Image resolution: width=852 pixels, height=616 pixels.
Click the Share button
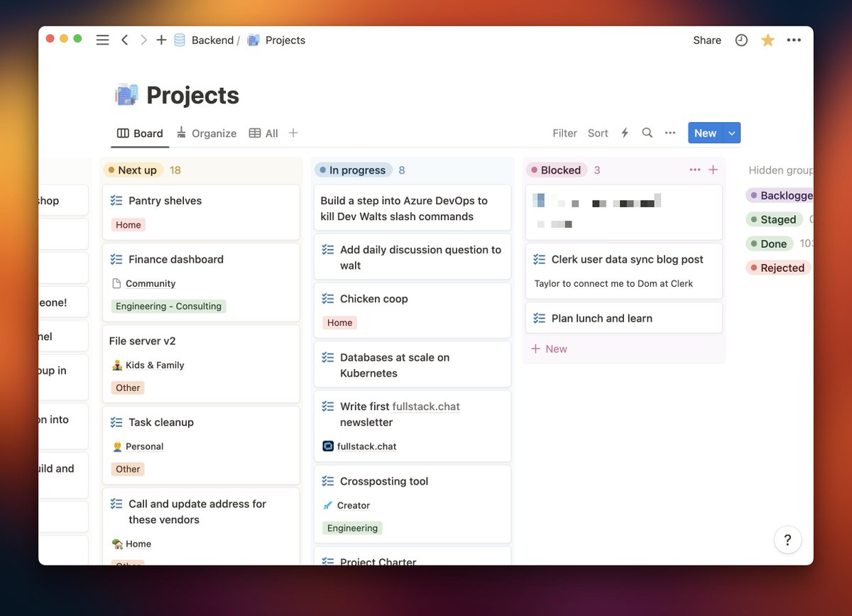(x=707, y=40)
